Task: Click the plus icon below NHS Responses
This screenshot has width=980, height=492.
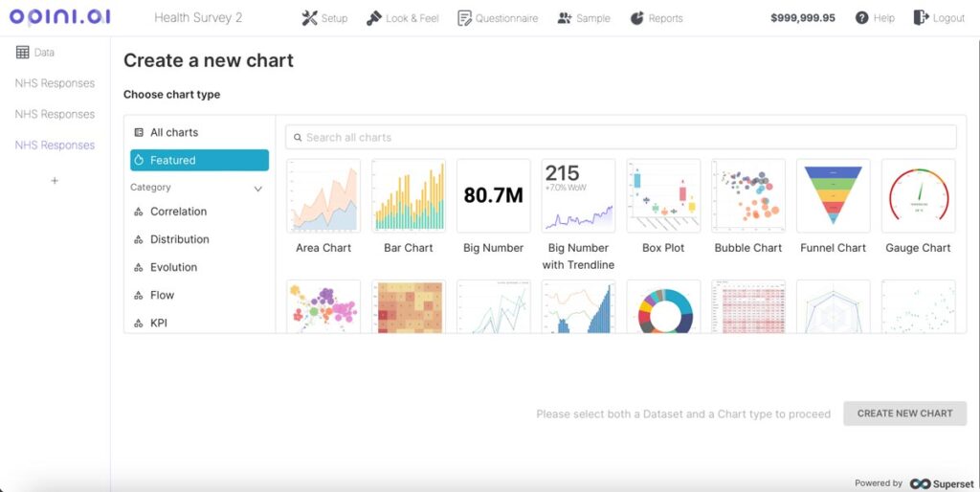Action: click(x=55, y=181)
